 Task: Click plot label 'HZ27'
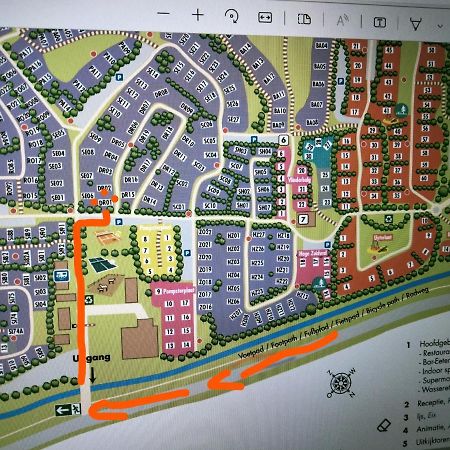(258, 235)
